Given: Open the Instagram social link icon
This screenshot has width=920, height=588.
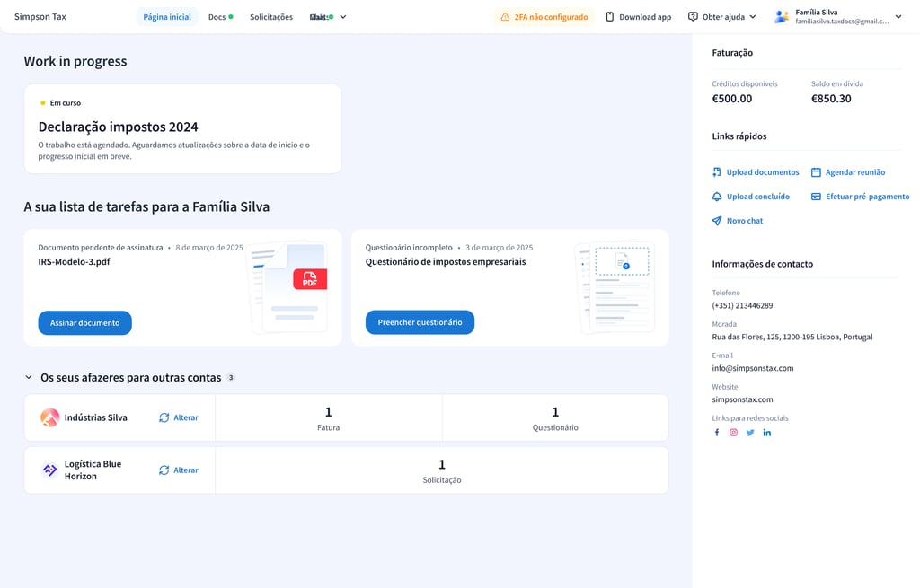Looking at the screenshot, I should 733,433.
